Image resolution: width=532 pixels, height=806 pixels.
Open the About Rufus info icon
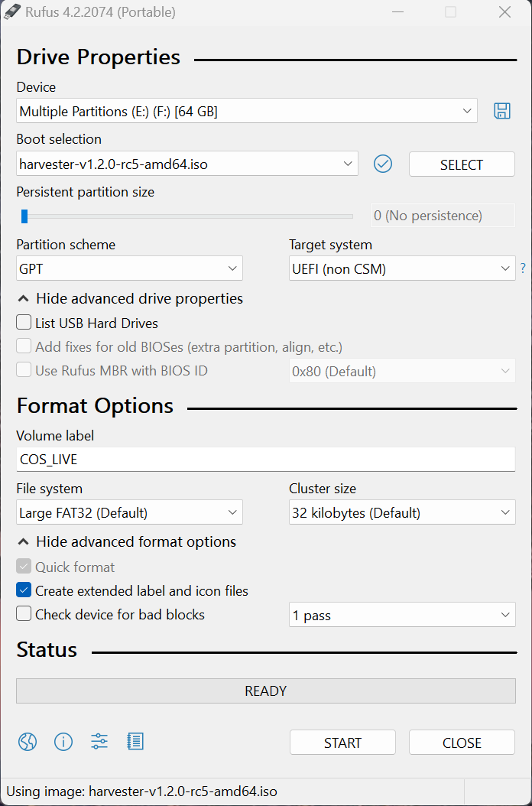[x=63, y=741]
